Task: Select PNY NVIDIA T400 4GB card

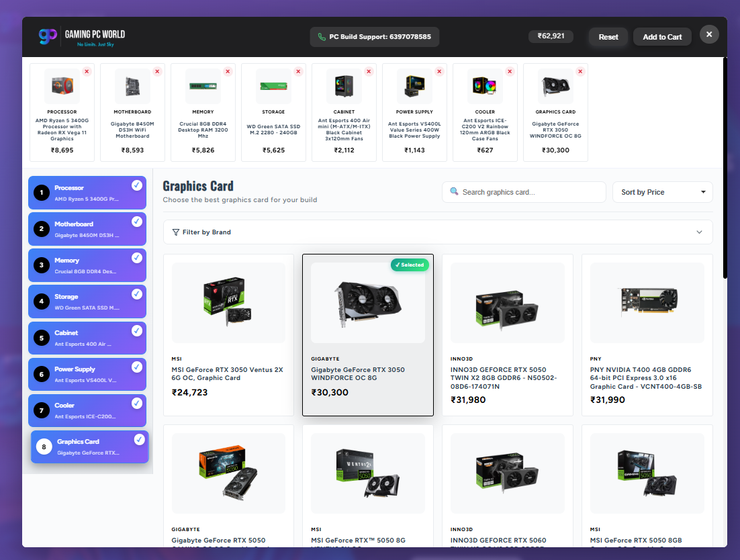Action: click(647, 335)
